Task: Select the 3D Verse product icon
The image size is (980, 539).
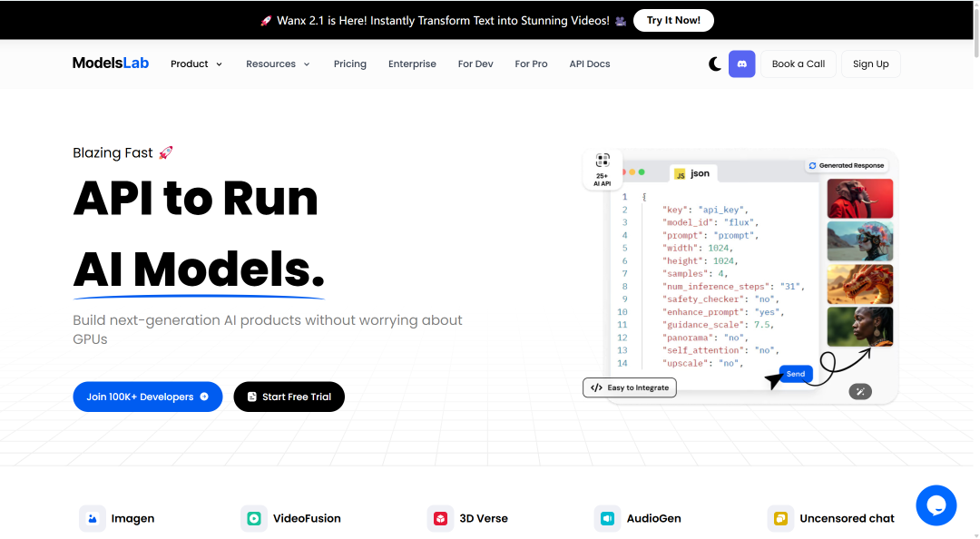Action: tap(441, 518)
